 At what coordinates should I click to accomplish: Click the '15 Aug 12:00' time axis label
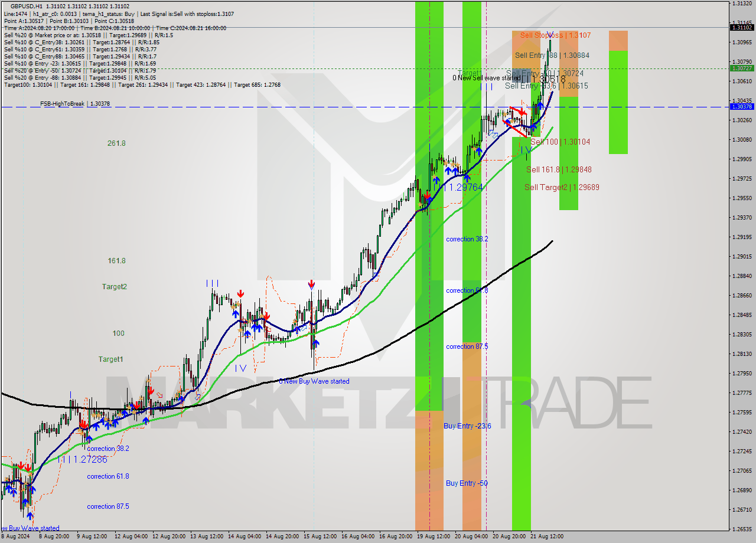pos(321,537)
